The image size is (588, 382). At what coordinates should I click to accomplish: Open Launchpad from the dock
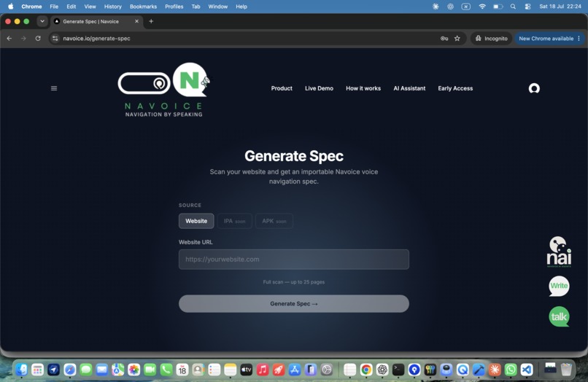pyautogui.click(x=37, y=370)
